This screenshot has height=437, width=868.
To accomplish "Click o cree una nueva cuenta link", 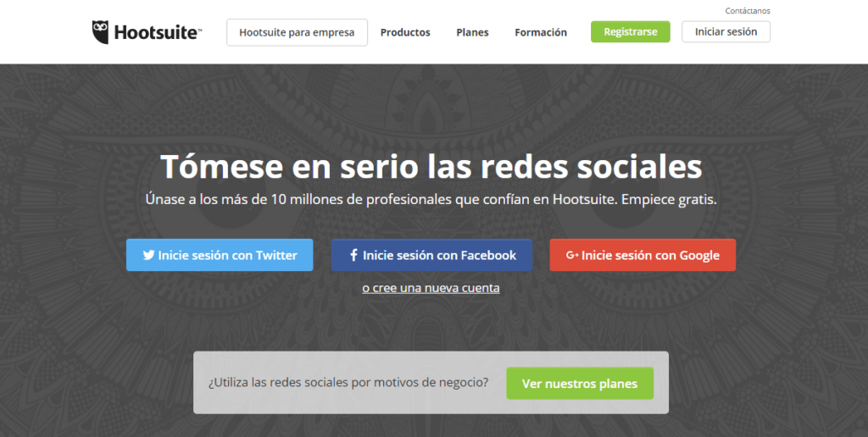I will point(431,288).
